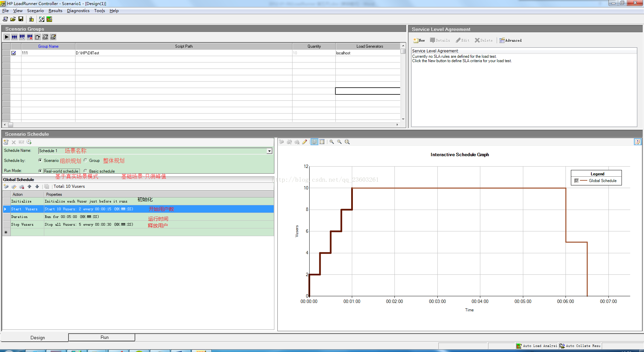Viewport: 644px width, 352px height.
Task: View the script with pencil icon
Action: click(x=53, y=37)
